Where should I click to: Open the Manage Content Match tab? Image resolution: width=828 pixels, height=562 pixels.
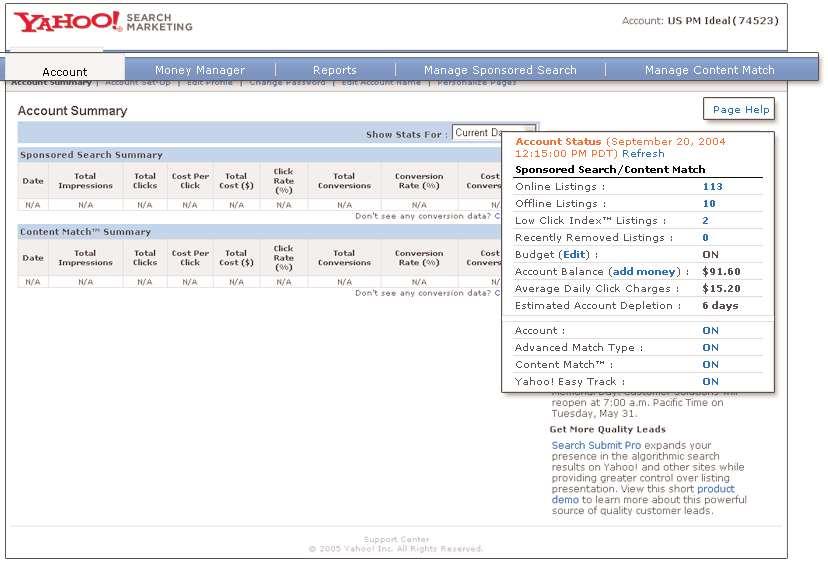tap(709, 70)
